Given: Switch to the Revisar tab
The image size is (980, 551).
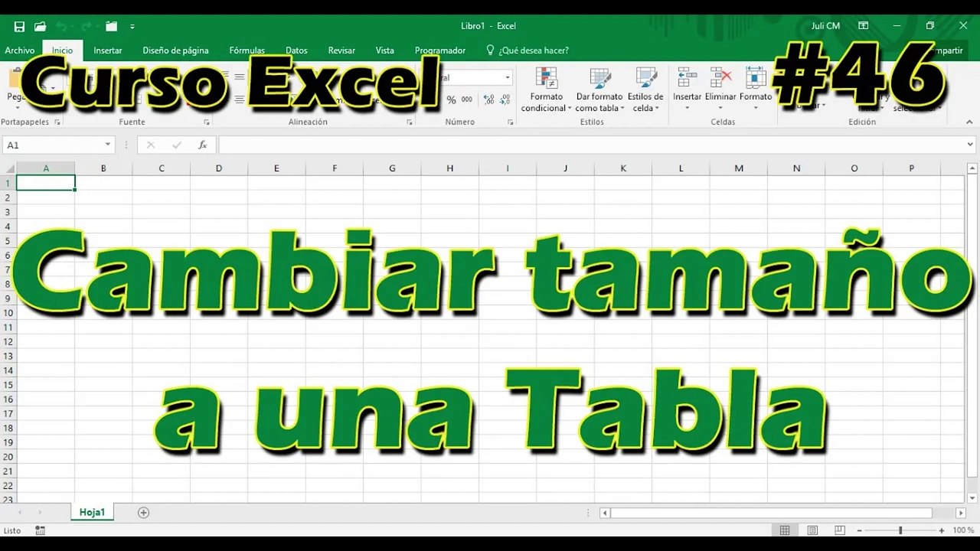Looking at the screenshot, I should pyautogui.click(x=341, y=51).
